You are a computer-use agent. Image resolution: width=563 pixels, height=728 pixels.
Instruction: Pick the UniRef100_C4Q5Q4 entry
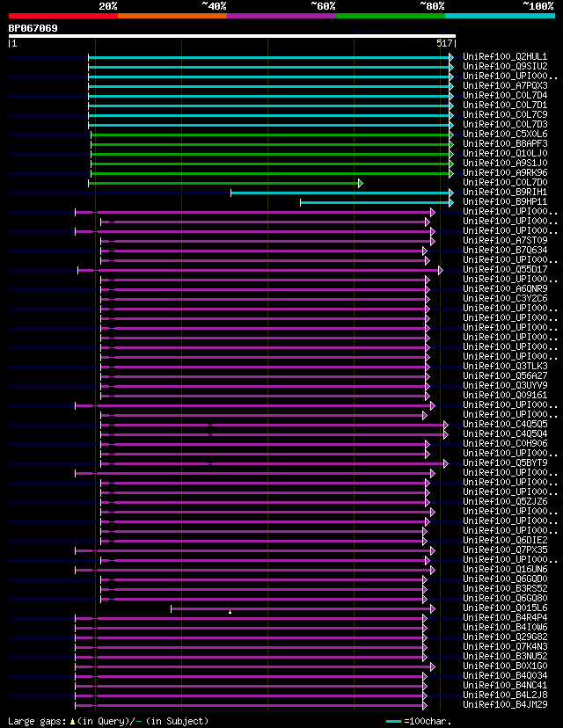(x=505, y=434)
